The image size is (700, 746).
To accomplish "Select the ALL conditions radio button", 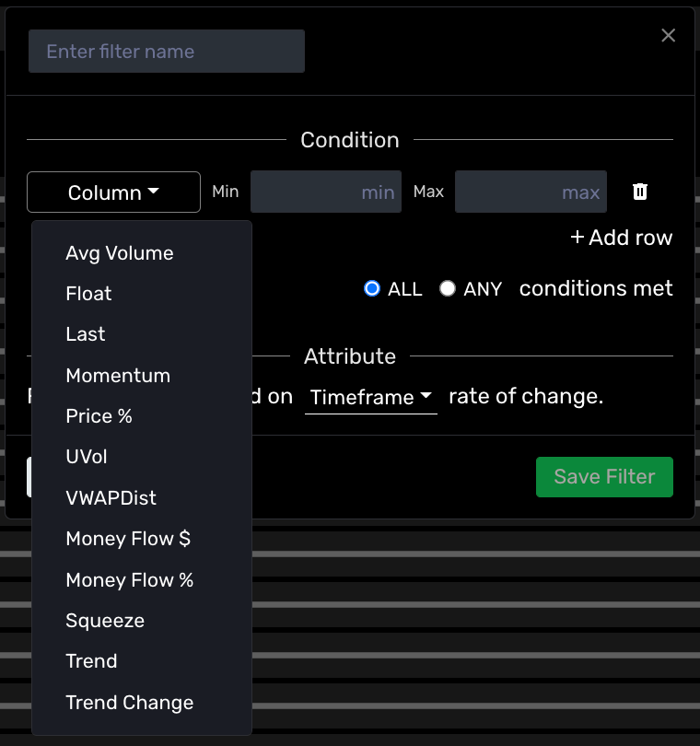I will coord(372,288).
